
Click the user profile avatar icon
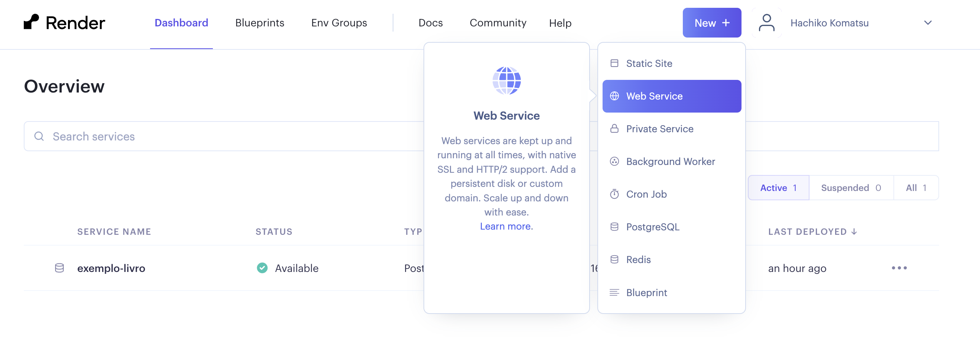[766, 23]
